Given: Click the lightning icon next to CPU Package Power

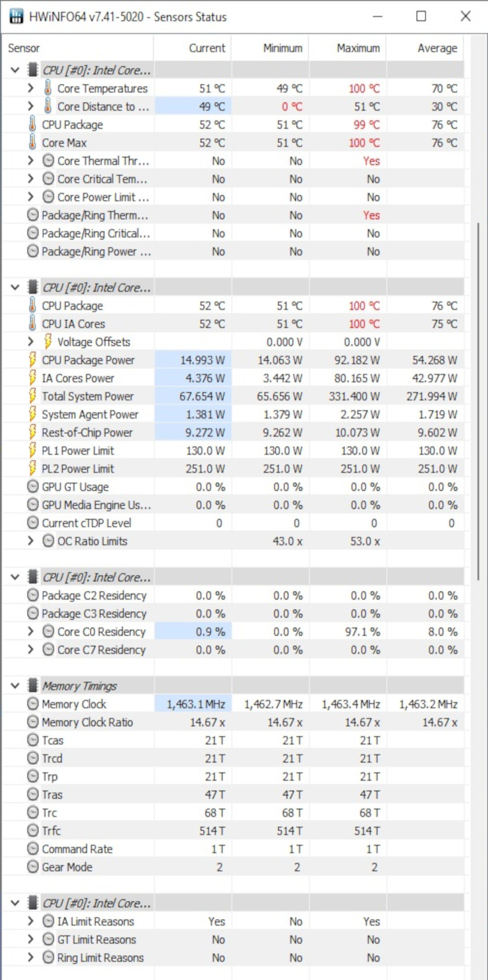Looking at the screenshot, I should (x=32, y=360).
